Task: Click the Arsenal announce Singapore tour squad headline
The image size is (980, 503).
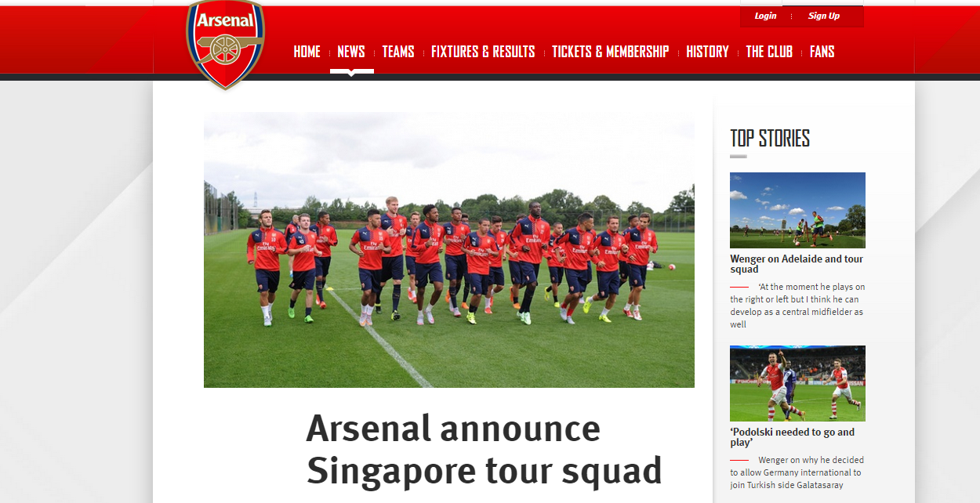Action: [x=485, y=450]
